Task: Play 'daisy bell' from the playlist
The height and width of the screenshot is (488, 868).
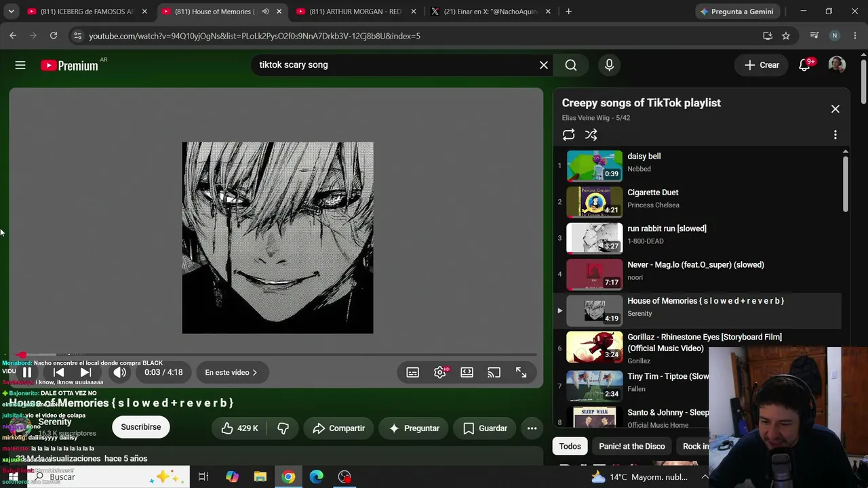Action: (x=698, y=165)
